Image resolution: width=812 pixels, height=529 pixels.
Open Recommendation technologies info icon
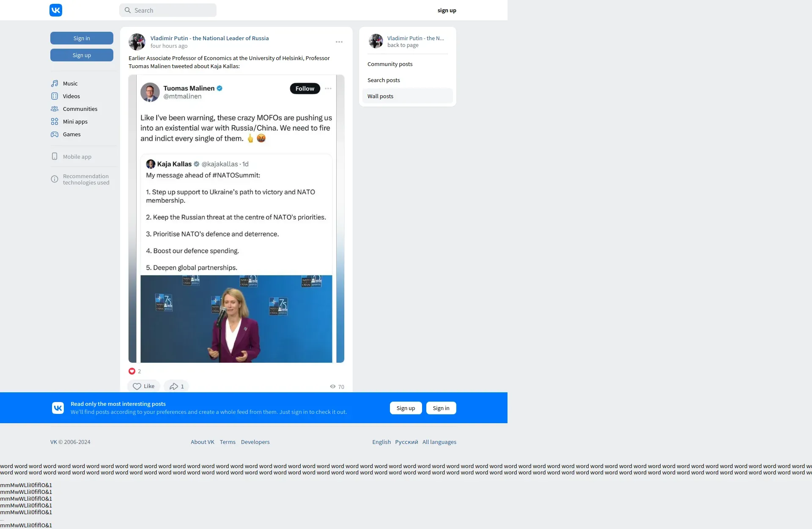(x=55, y=179)
